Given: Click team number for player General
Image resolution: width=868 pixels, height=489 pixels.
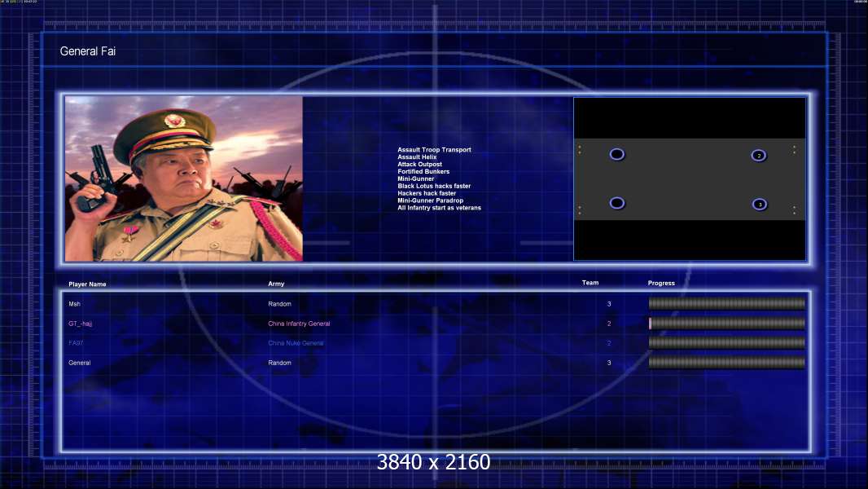Looking at the screenshot, I should pos(609,363).
